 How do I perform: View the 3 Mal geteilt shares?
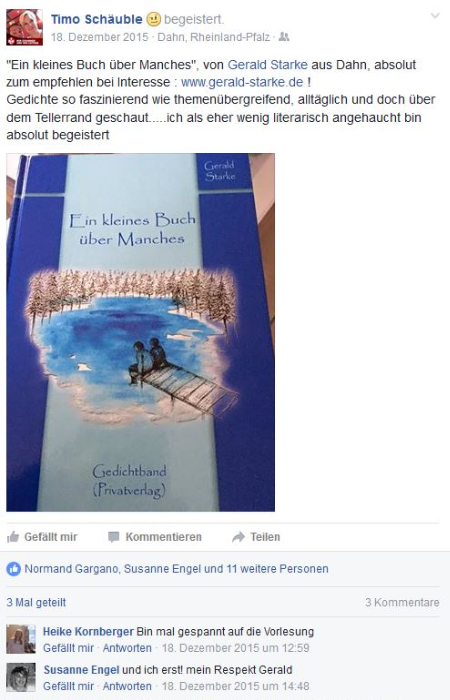[x=36, y=602]
